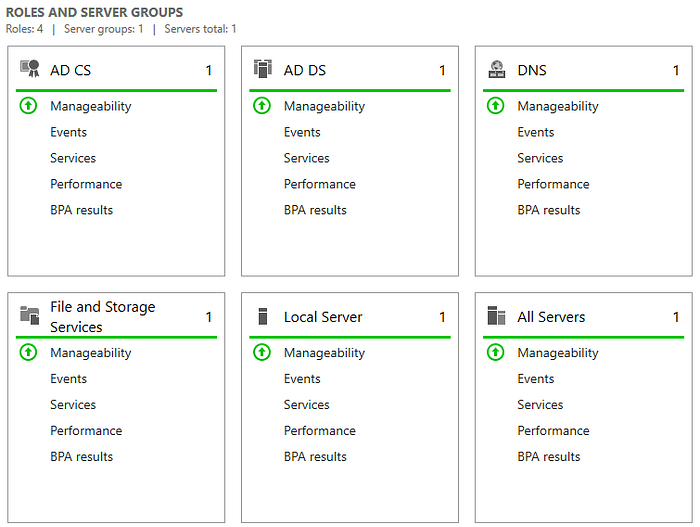Click the AD CS certificate role icon

(x=30, y=69)
